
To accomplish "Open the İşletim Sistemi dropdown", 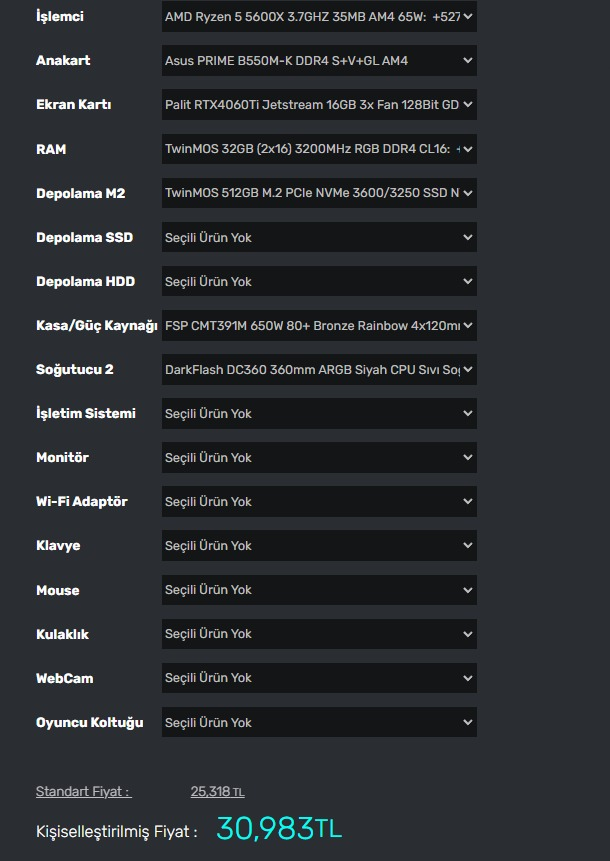I will point(319,413).
